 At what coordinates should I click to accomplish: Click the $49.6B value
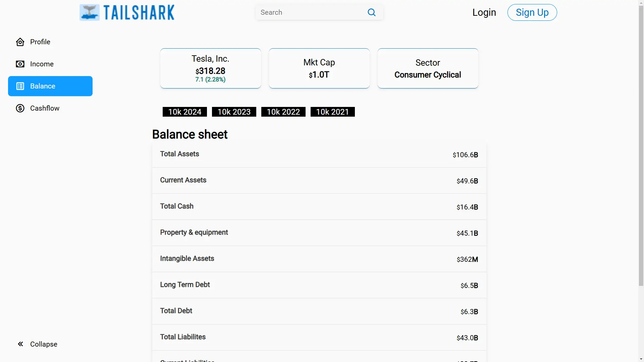(467, 181)
